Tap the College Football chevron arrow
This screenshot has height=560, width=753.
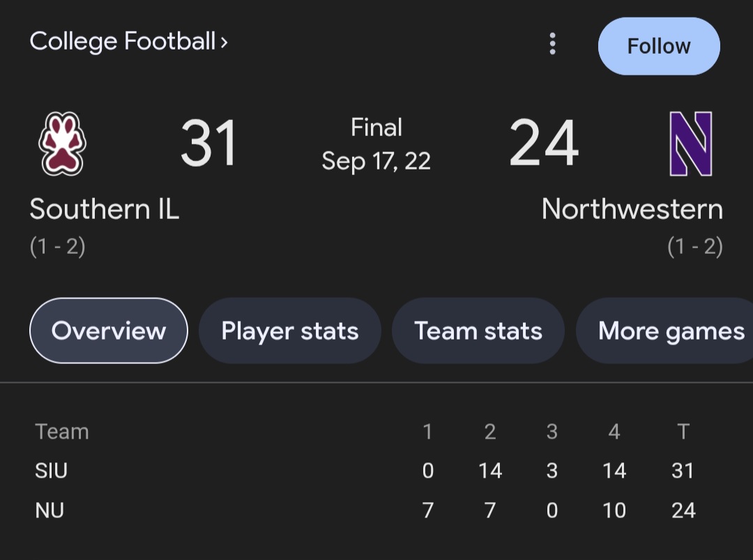pos(224,43)
